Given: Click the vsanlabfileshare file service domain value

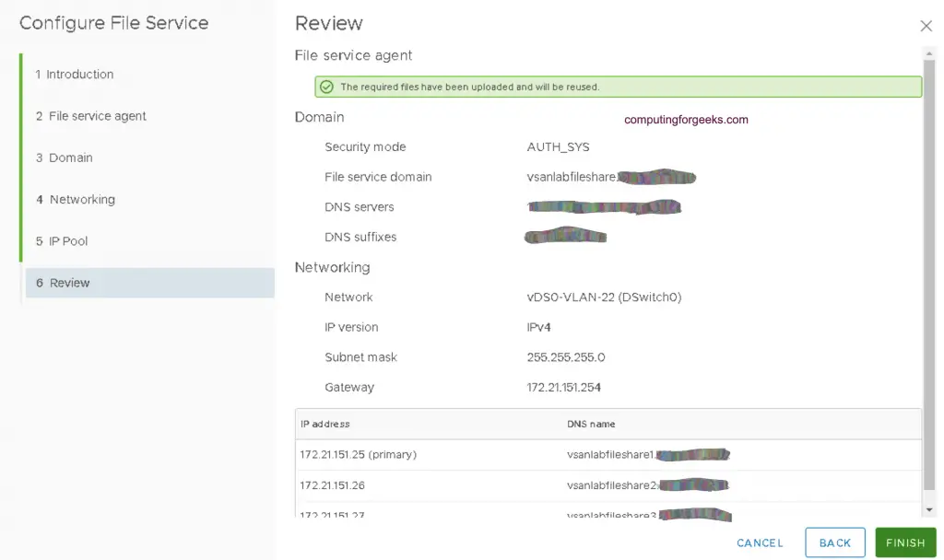Looking at the screenshot, I should pos(611,177).
